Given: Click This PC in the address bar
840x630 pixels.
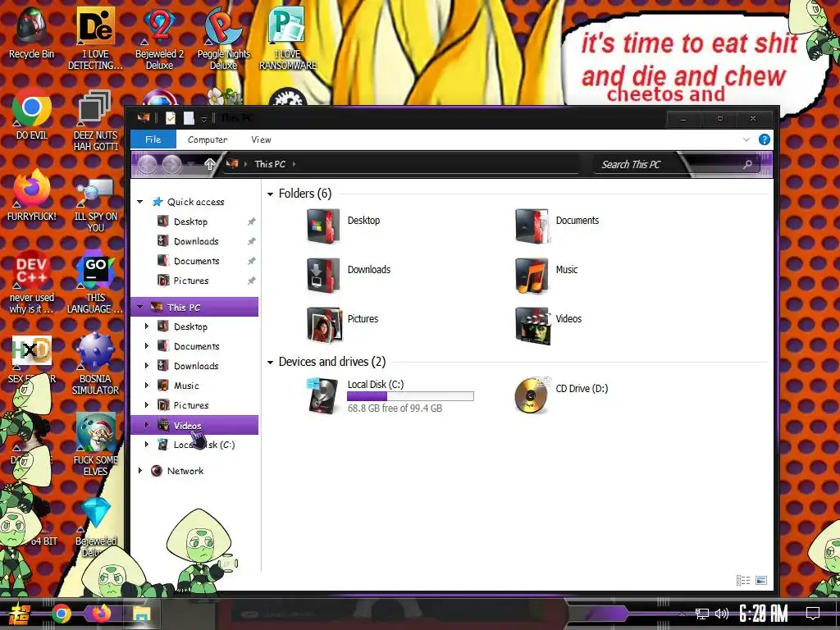Looking at the screenshot, I should (x=270, y=164).
